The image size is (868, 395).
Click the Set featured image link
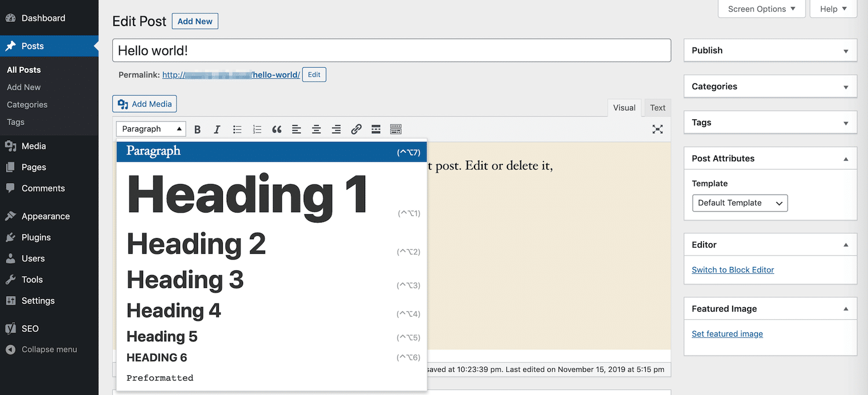click(x=727, y=334)
